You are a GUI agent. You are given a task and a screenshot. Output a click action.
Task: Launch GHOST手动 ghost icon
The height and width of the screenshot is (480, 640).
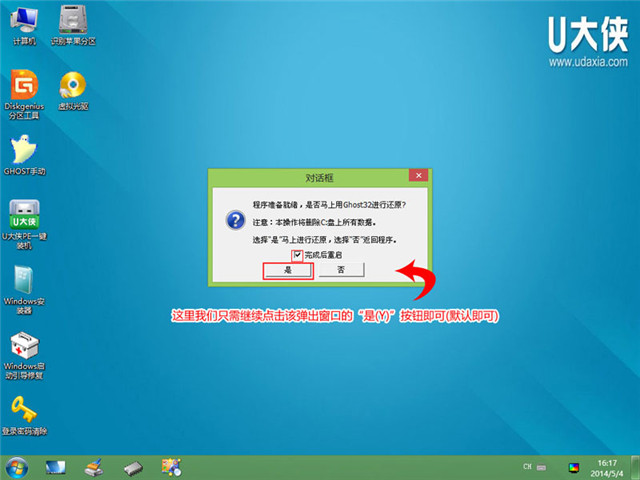(x=23, y=150)
